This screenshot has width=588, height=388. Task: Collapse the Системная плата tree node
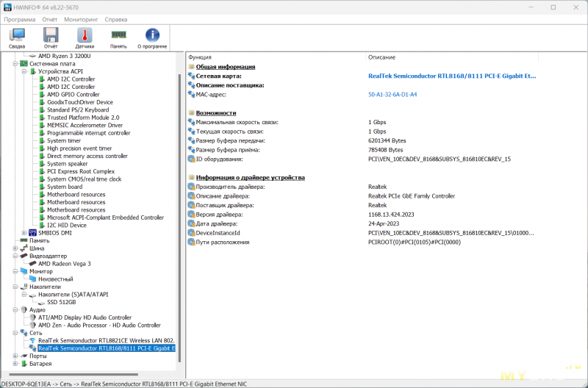pos(15,64)
